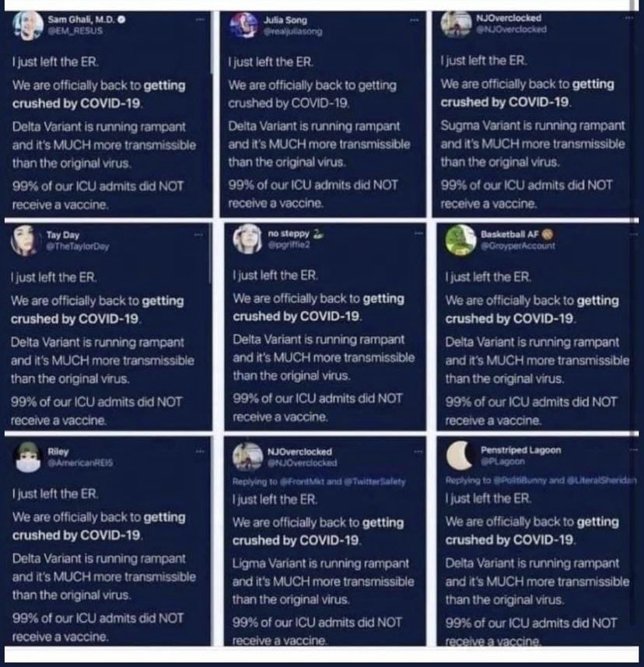This screenshot has height=667, width=644.
Task: Open three-dot menu on no steppy tweet
Action: click(418, 233)
